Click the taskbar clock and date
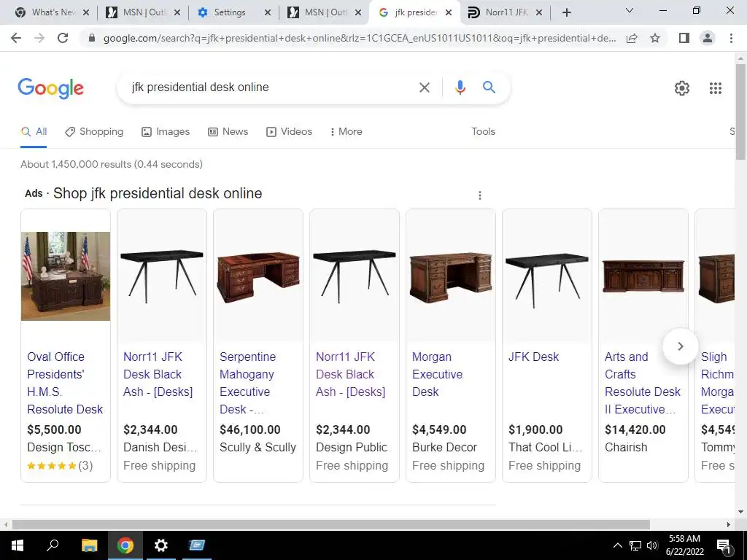The height and width of the screenshot is (560, 747). (684, 545)
